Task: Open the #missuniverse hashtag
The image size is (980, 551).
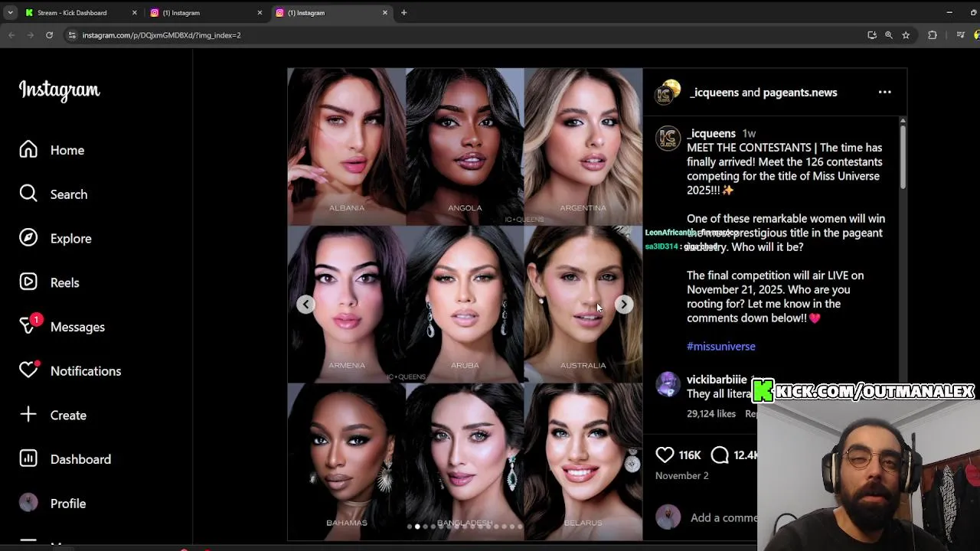Action: coord(721,347)
